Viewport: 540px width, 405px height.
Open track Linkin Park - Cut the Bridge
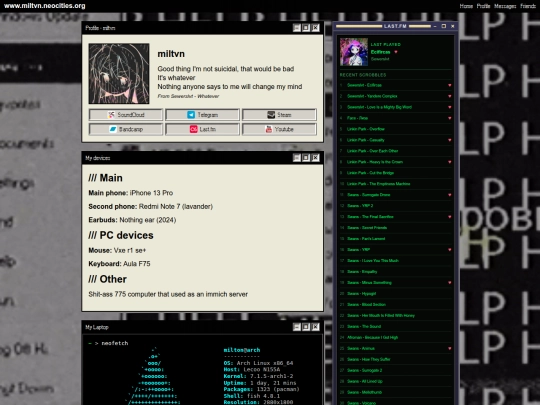click(x=370, y=173)
